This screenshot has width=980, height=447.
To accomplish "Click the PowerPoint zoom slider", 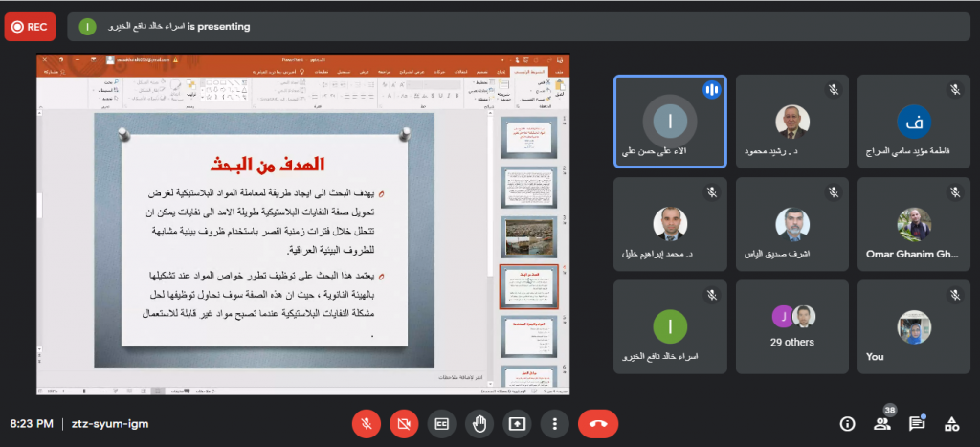I will [x=84, y=391].
